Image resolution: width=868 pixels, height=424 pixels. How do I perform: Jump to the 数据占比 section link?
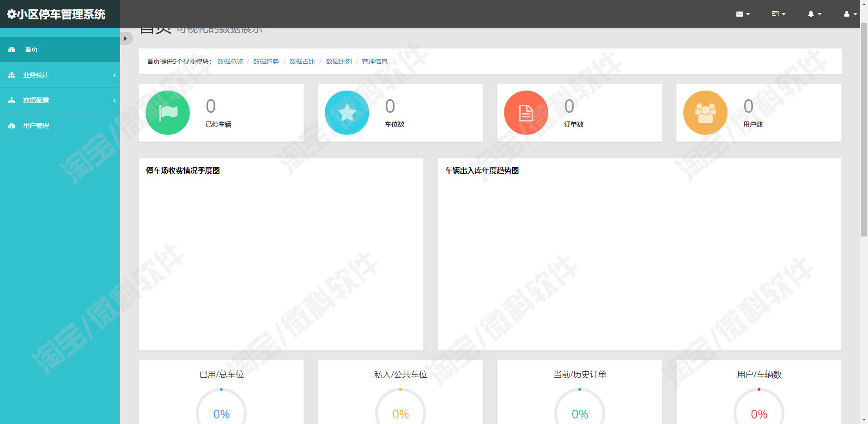coord(302,61)
